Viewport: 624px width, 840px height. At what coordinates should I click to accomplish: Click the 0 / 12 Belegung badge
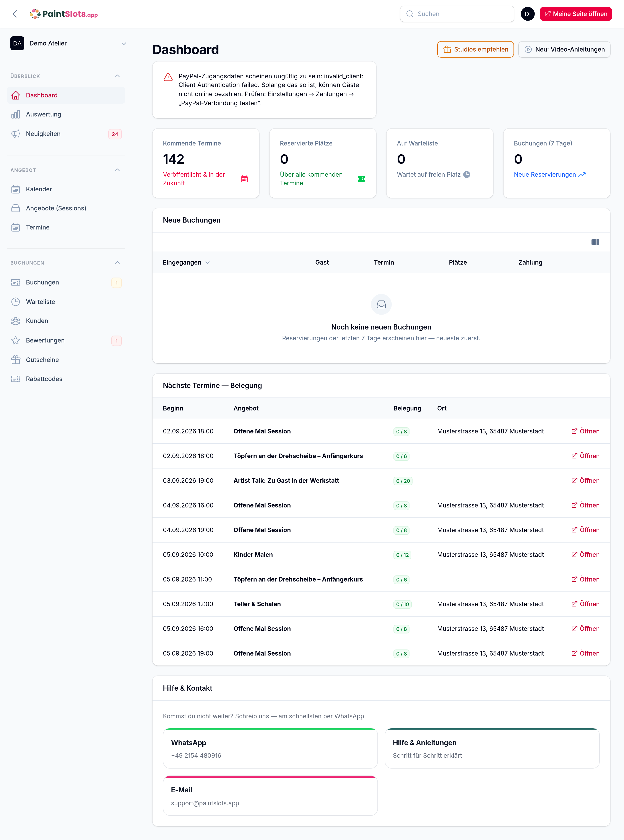[x=402, y=555]
